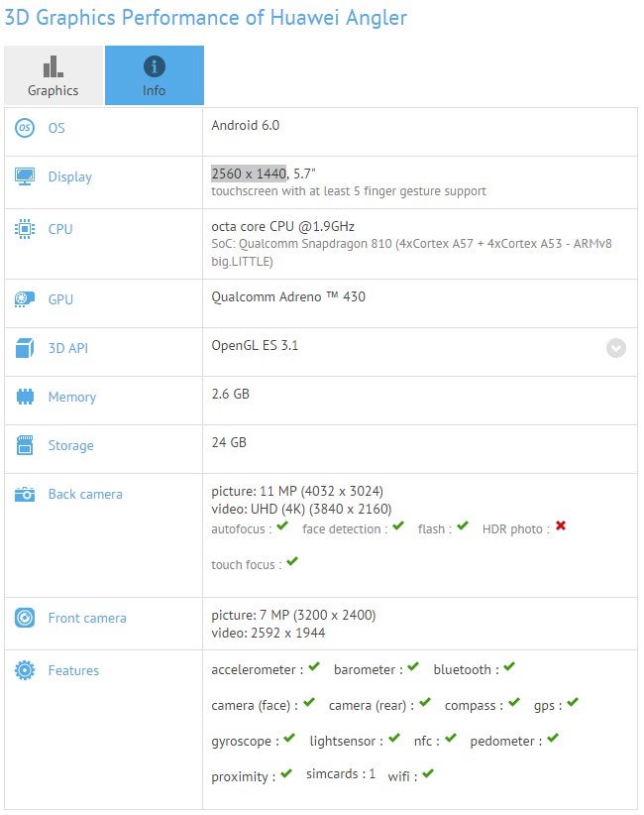Click the OS row icon

[25, 128]
